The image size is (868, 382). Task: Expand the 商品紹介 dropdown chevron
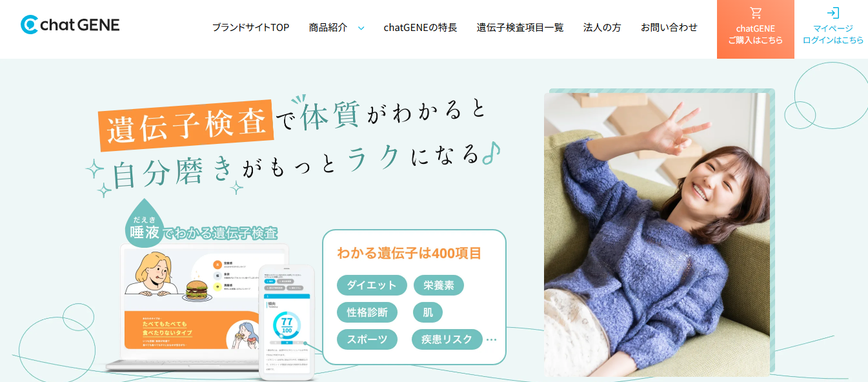pyautogui.click(x=361, y=28)
